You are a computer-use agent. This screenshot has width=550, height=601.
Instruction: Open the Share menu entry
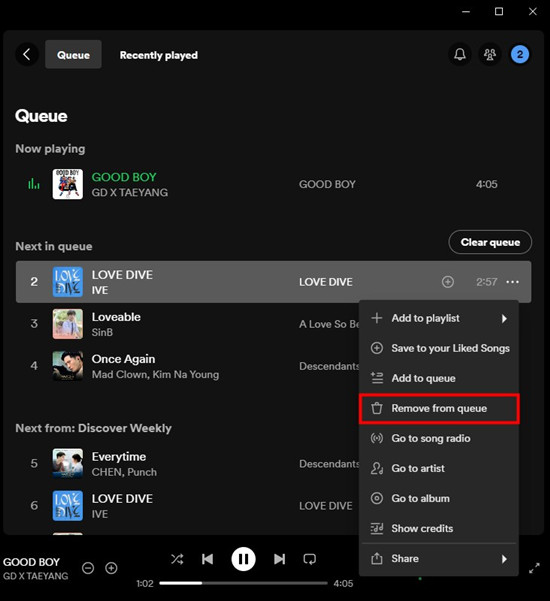(439, 559)
